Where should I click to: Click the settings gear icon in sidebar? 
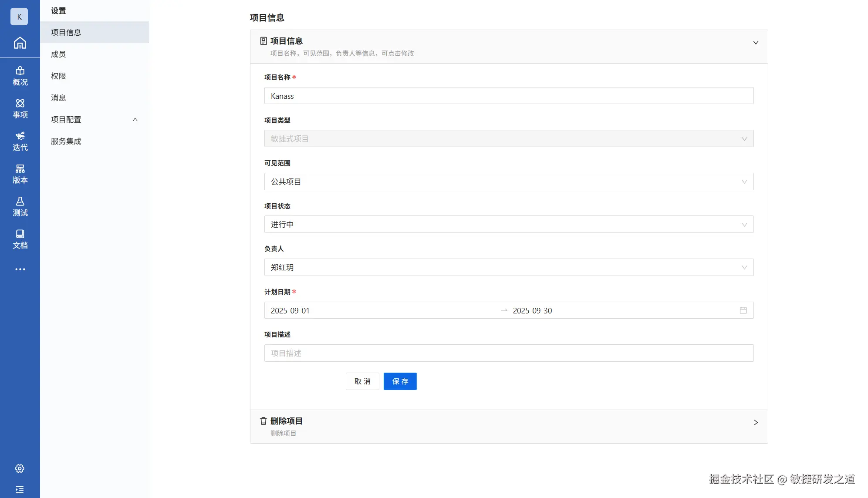(x=20, y=468)
